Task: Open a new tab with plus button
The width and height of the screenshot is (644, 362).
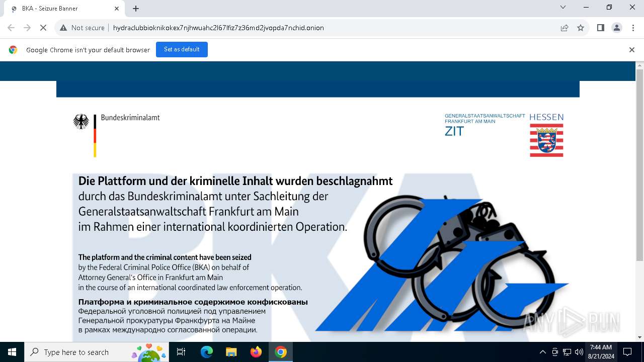Action: click(136, 9)
